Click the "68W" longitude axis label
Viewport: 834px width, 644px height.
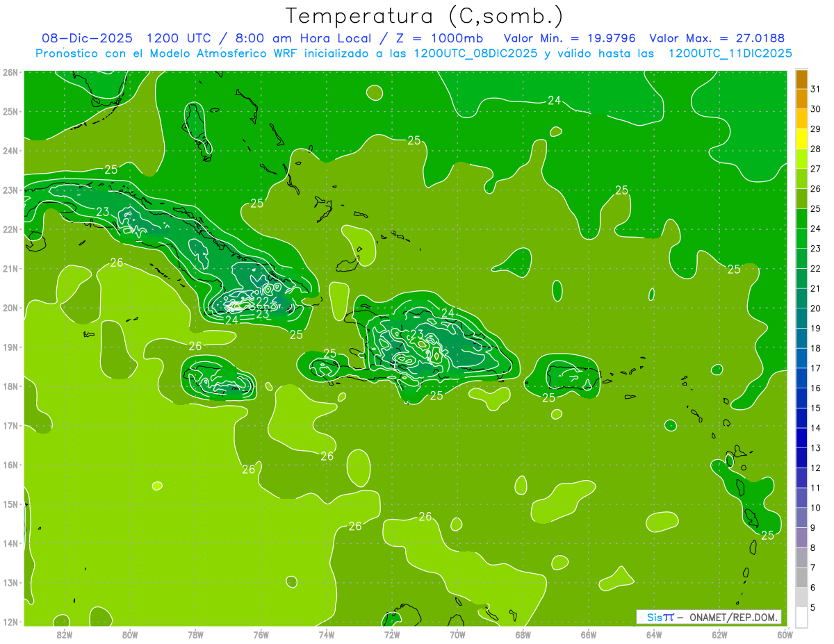(523, 634)
